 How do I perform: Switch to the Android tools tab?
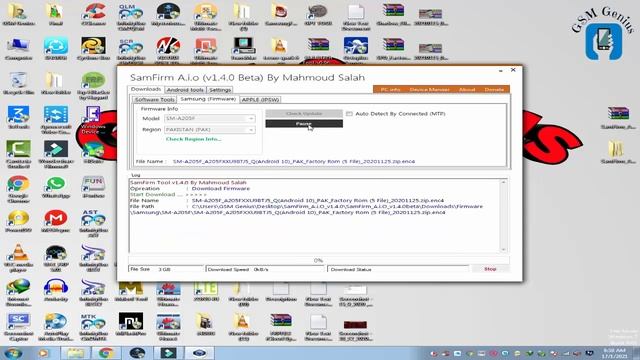click(x=185, y=90)
